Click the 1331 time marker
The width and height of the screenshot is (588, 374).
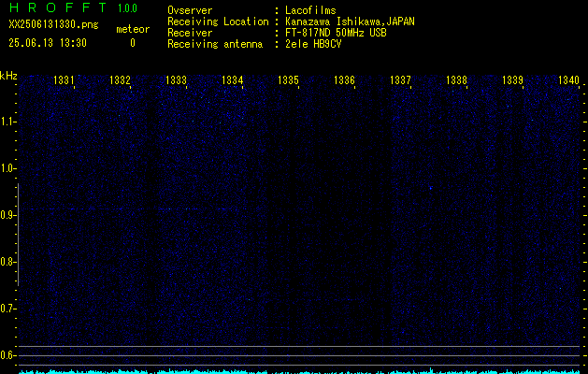[x=64, y=79]
